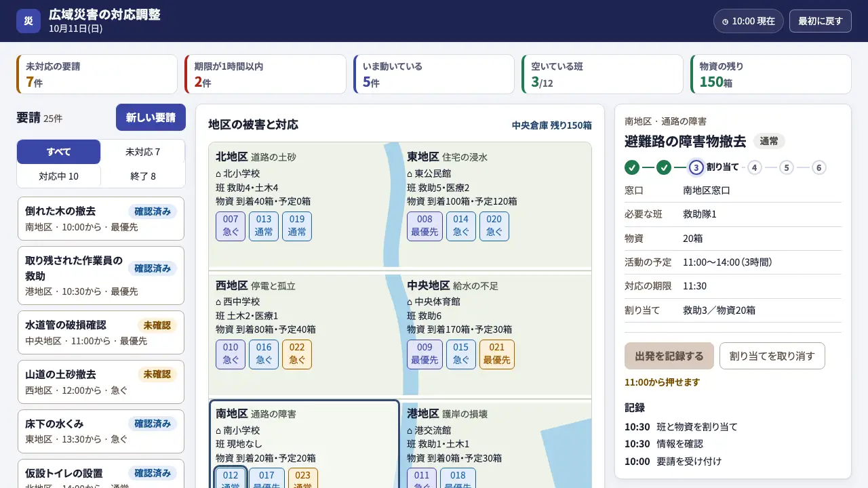This screenshot has width=868, height=488.
Task: Open request chip 010 in 西地区
Action: (x=231, y=354)
